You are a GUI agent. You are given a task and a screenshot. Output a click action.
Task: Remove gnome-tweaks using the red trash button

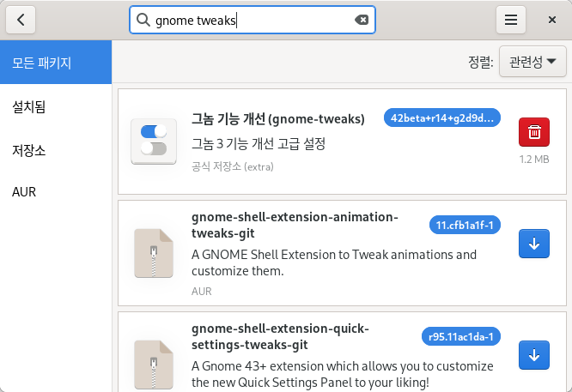[534, 132]
